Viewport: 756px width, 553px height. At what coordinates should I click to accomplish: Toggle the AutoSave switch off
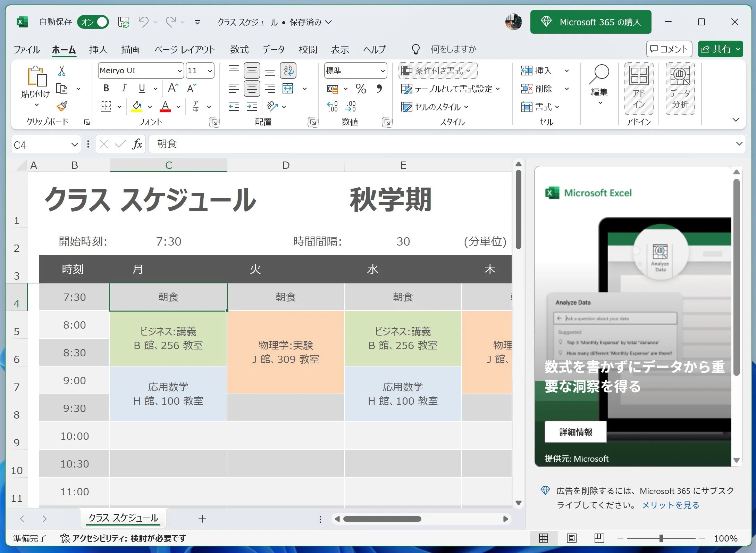(93, 22)
